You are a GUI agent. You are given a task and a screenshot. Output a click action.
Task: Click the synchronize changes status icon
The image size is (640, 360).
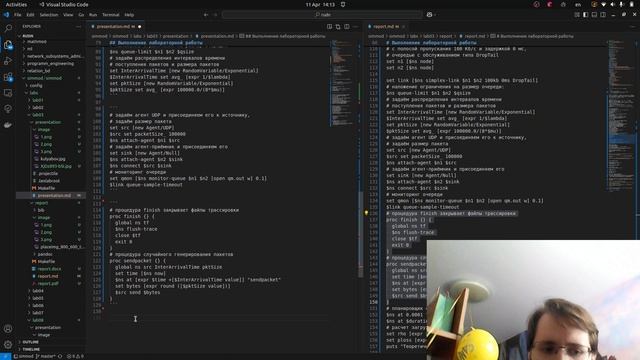click(x=60, y=356)
